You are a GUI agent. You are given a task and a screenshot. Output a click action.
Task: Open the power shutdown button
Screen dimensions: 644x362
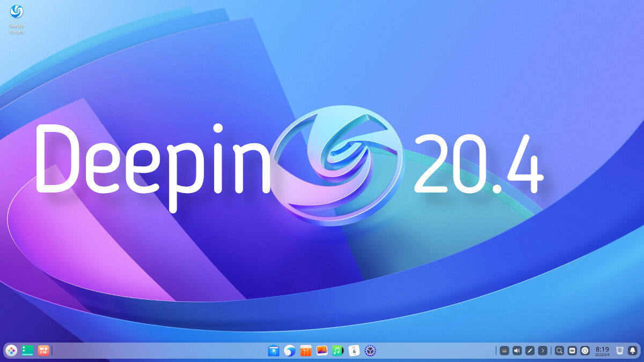(585, 351)
